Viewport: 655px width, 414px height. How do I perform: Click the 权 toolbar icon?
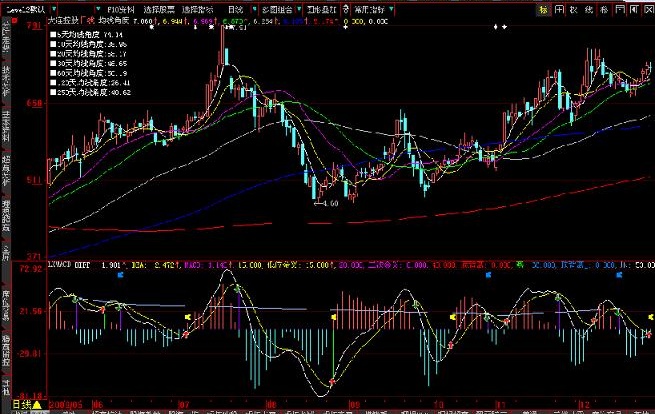pyautogui.click(x=574, y=9)
